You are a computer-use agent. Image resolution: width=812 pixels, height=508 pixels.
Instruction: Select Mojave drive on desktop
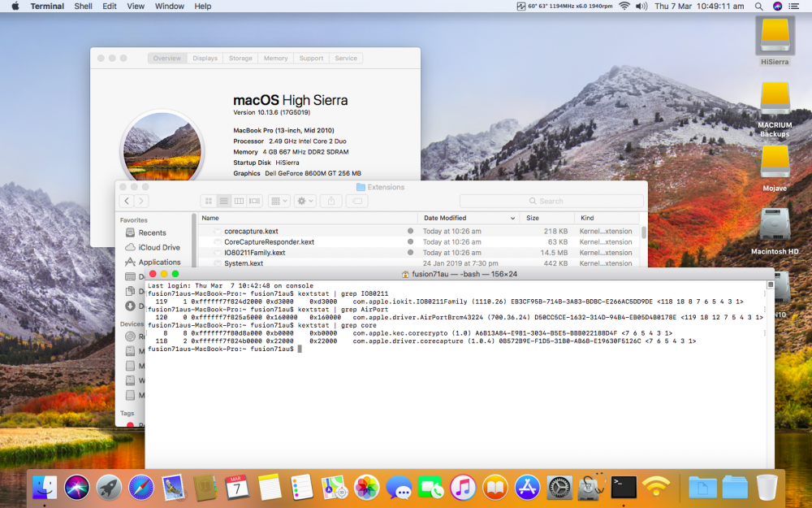tap(775, 168)
